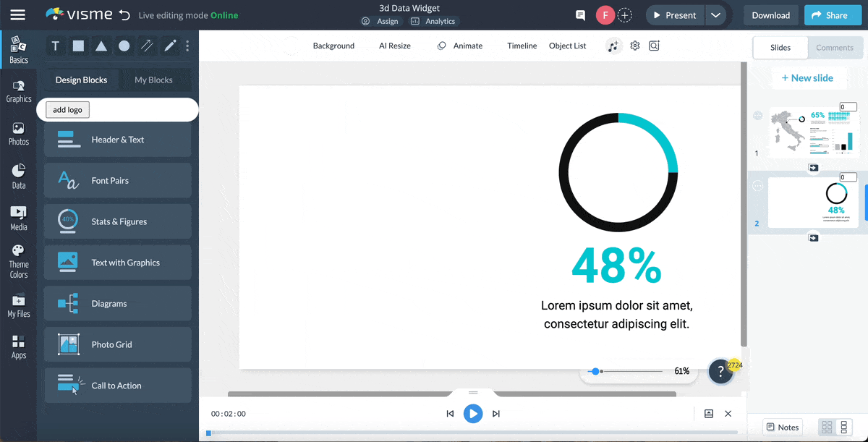
Task: Expand the Present button dropdown
Action: (x=718, y=14)
